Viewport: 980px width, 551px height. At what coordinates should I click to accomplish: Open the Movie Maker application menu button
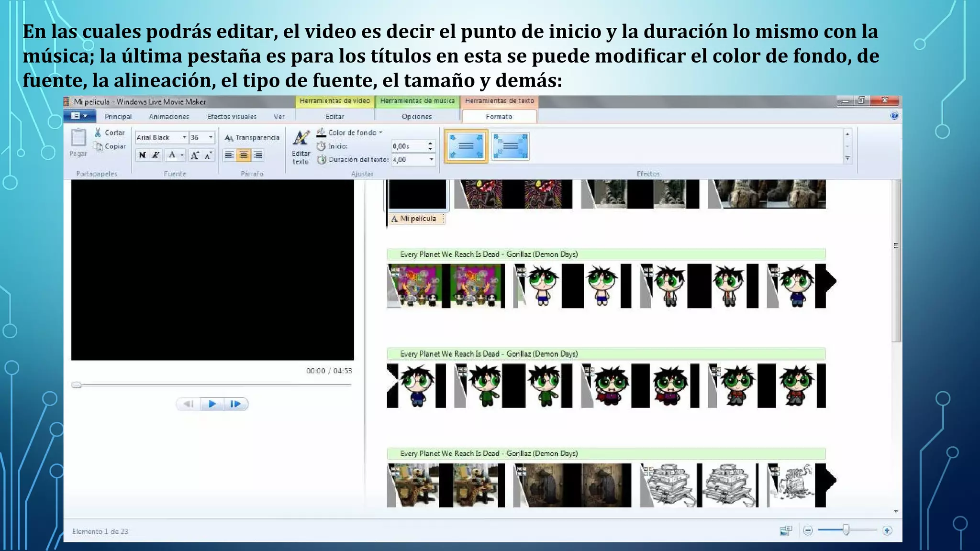point(80,116)
